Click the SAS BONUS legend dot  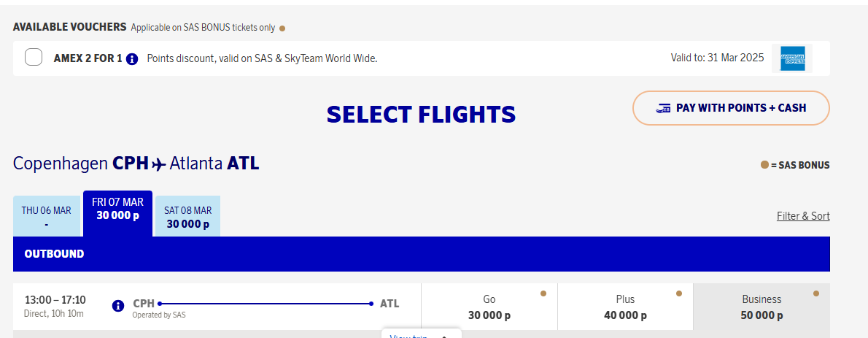click(x=764, y=165)
